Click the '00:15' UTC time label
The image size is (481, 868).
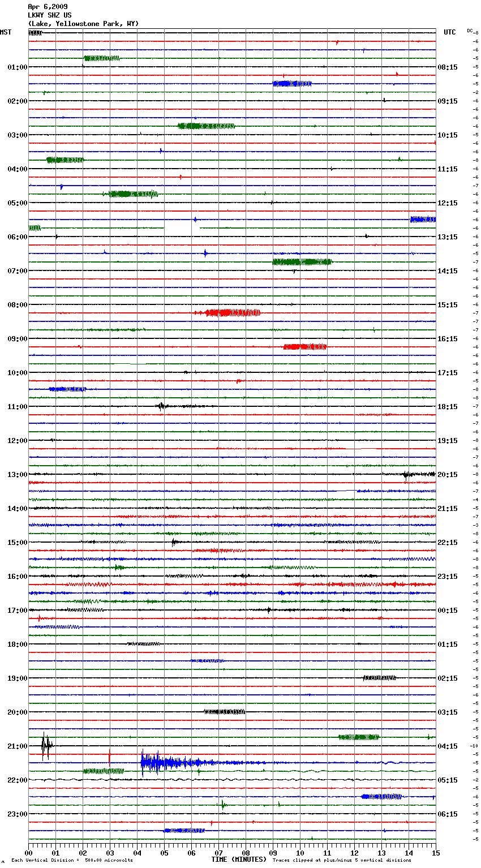tap(448, 611)
